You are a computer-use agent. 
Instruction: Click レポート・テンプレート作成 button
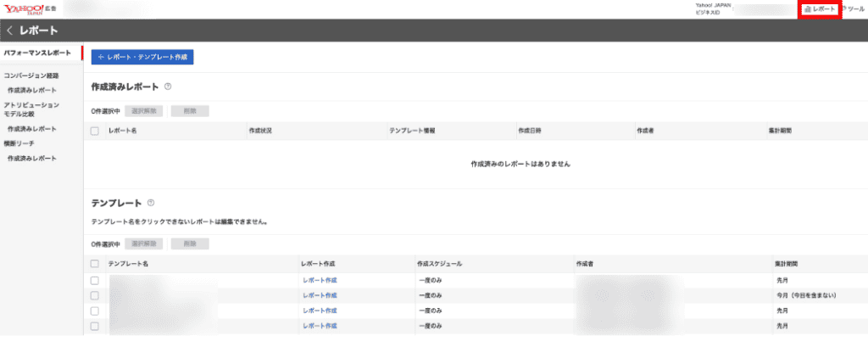[x=142, y=57]
